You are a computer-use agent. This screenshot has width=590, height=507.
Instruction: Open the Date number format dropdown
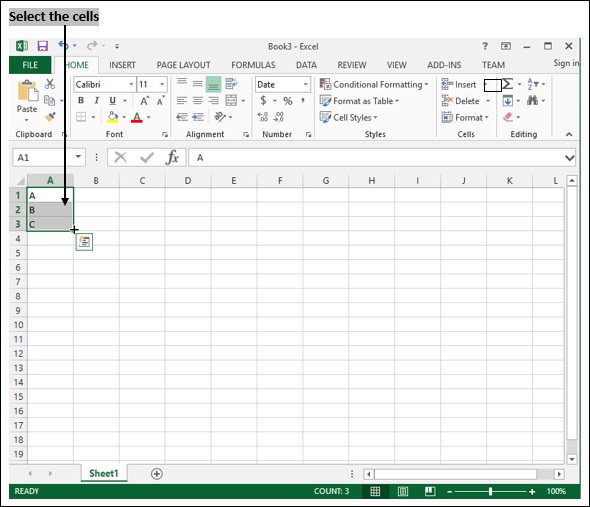(306, 84)
